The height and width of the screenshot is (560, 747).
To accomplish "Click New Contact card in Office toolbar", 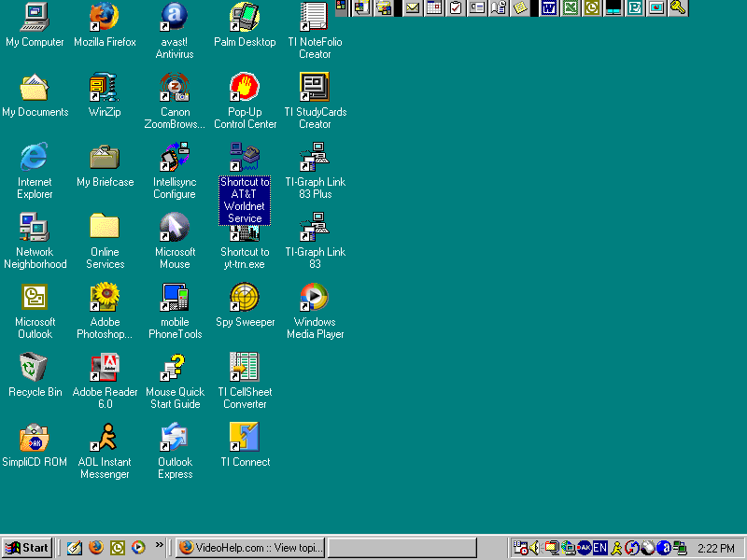I will click(x=477, y=8).
